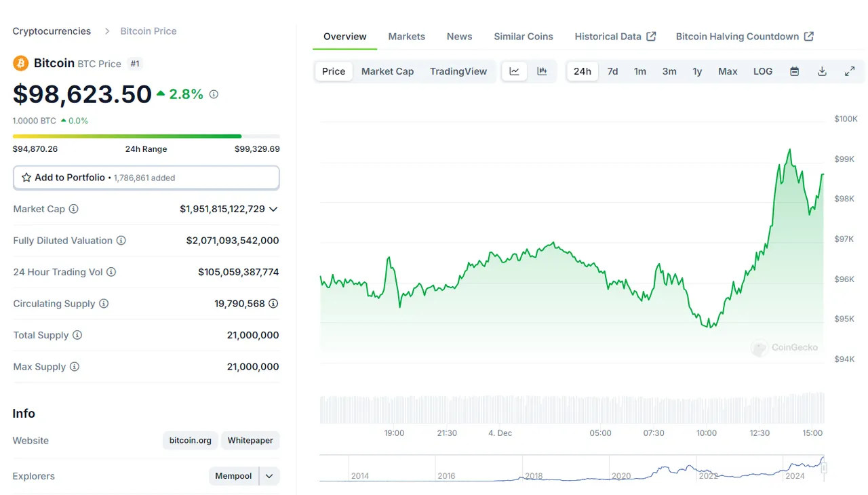Open Historical Data tab
868x495 pixels.
[x=615, y=37]
